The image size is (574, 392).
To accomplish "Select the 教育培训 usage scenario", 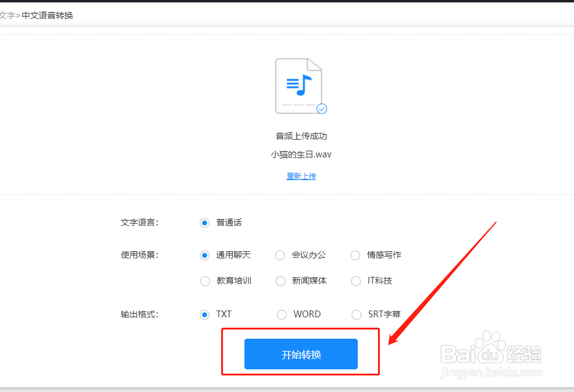I will (x=205, y=281).
